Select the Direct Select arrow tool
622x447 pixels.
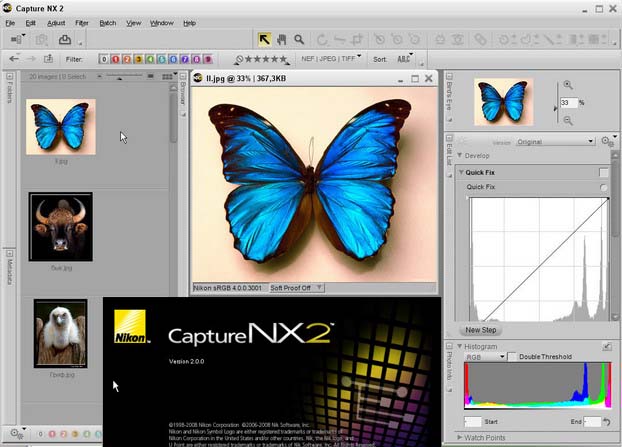tap(265, 39)
